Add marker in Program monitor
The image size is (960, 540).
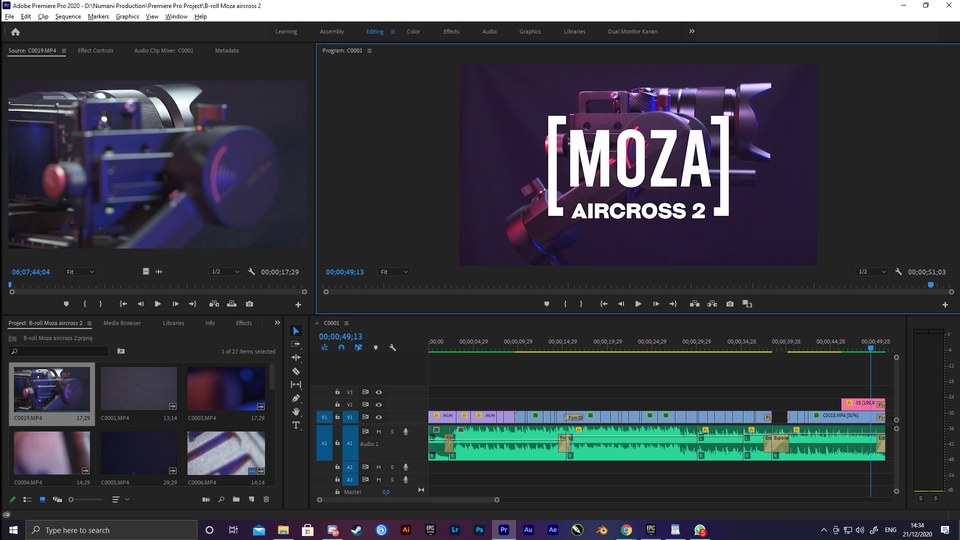(546, 304)
